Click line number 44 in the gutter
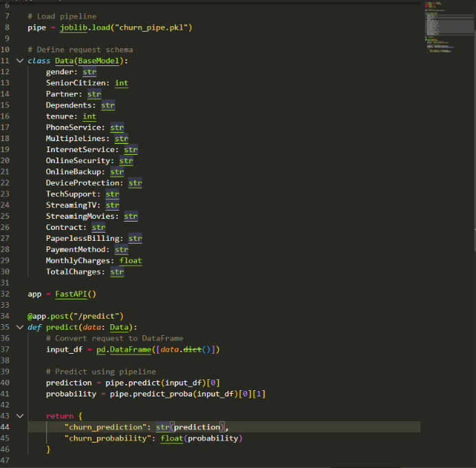The image size is (476, 468). point(6,427)
